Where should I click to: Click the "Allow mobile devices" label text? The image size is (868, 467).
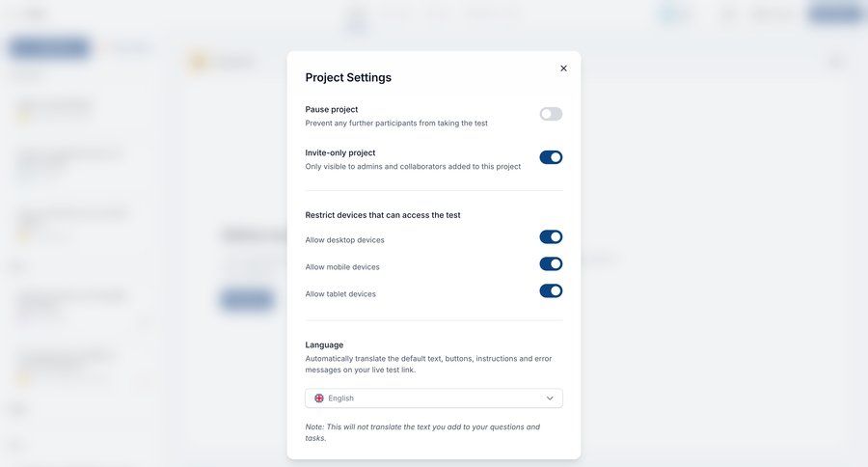point(342,267)
